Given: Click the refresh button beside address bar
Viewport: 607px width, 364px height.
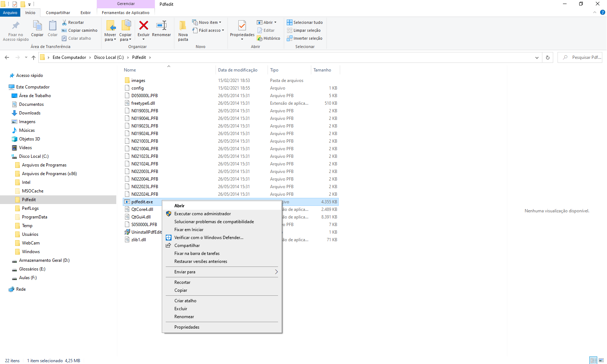Looking at the screenshot, I should [548, 57].
